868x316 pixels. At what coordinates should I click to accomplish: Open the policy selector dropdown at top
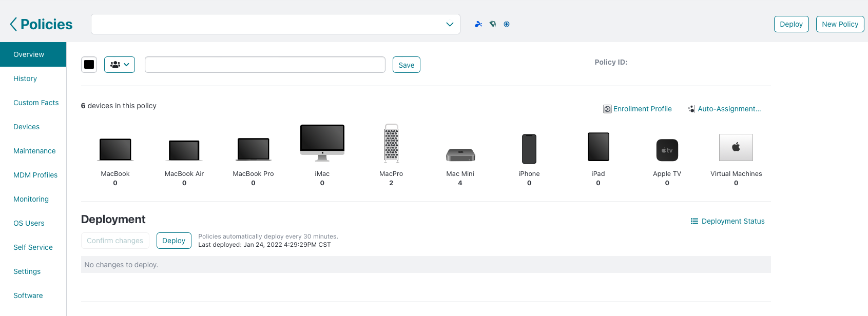click(276, 24)
